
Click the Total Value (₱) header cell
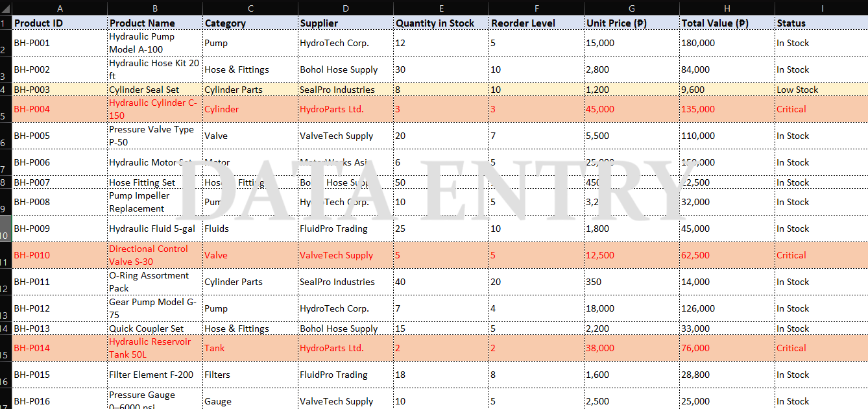point(727,23)
